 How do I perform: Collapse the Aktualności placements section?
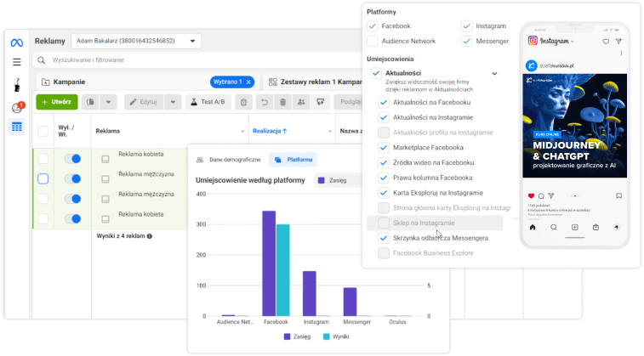tap(494, 74)
